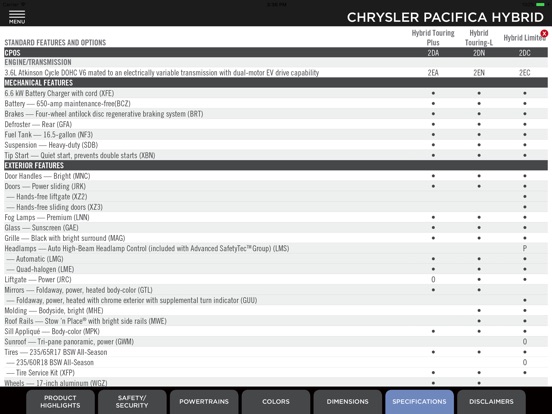Viewport: 552px width, 414px height.
Task: Click the 2DA code cell
Action: click(x=433, y=53)
